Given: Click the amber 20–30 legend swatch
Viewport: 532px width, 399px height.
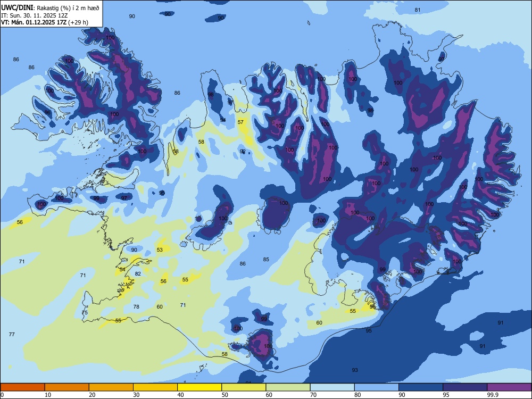Looking at the screenshot, I should [x=111, y=387].
